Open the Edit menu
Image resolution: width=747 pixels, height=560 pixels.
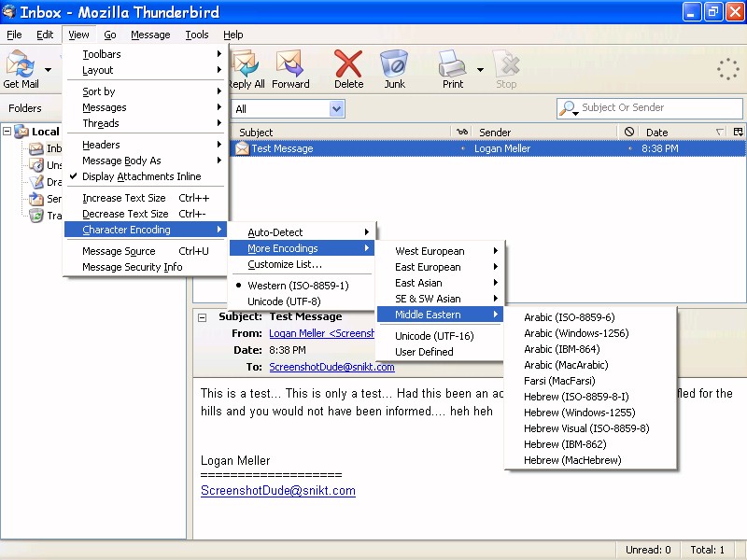[x=45, y=35]
